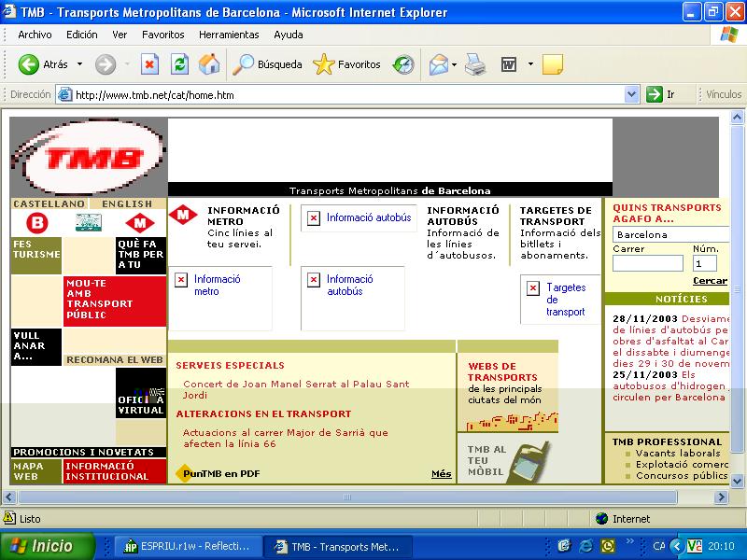Open the Herramientas menu

point(229,35)
